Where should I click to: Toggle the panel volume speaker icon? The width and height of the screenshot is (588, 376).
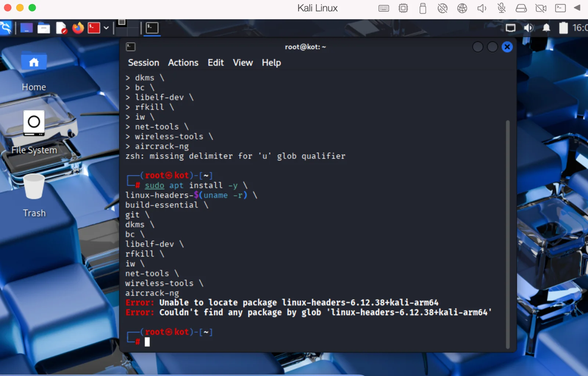[528, 28]
